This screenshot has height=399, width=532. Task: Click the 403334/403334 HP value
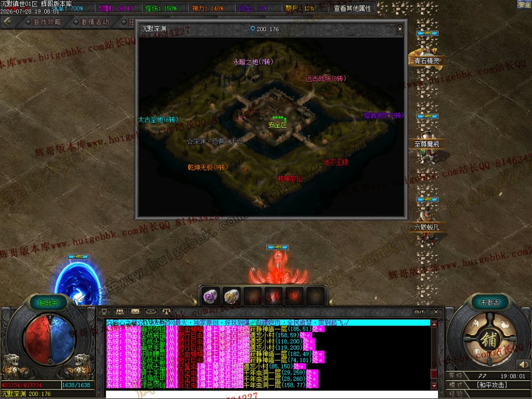click(x=21, y=385)
